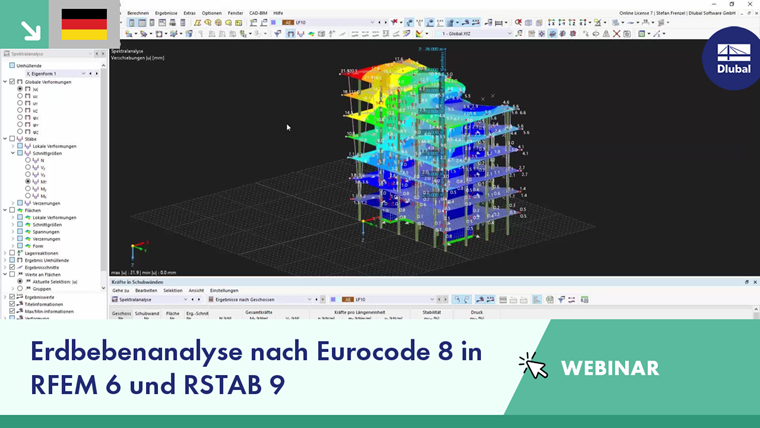760x428 pixels.
Task: Click the show Z-axis view icon
Action: [x=572, y=22]
